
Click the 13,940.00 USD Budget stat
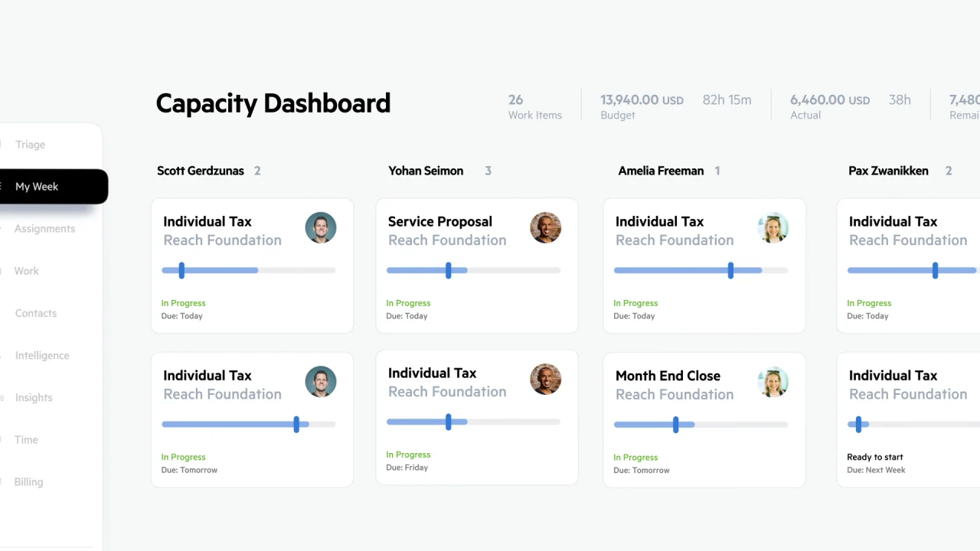642,106
